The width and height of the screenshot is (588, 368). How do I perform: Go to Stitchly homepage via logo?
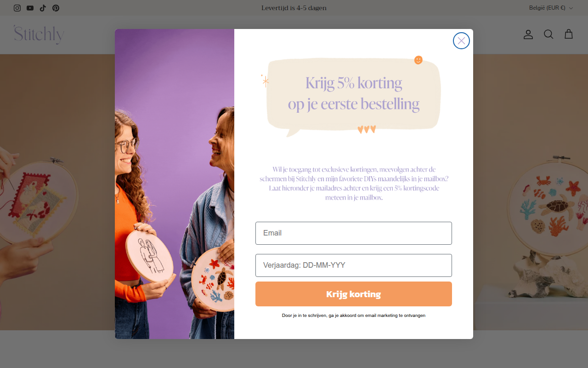(39, 34)
